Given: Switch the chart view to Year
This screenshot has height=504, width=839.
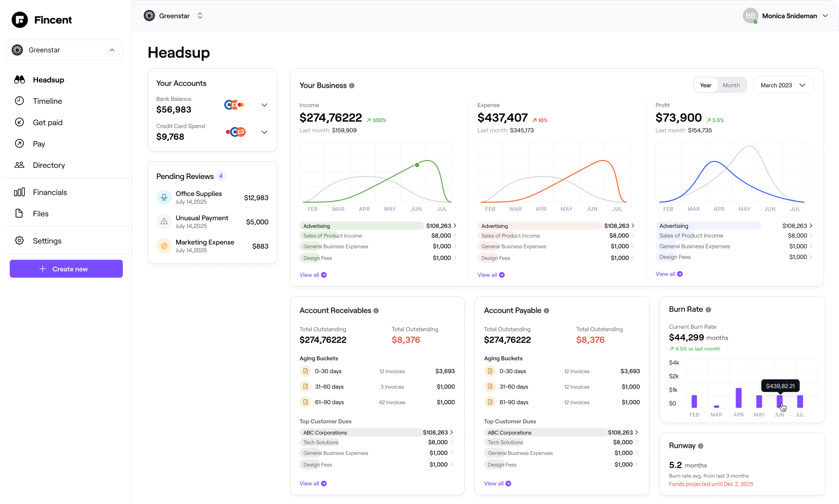Looking at the screenshot, I should (705, 85).
